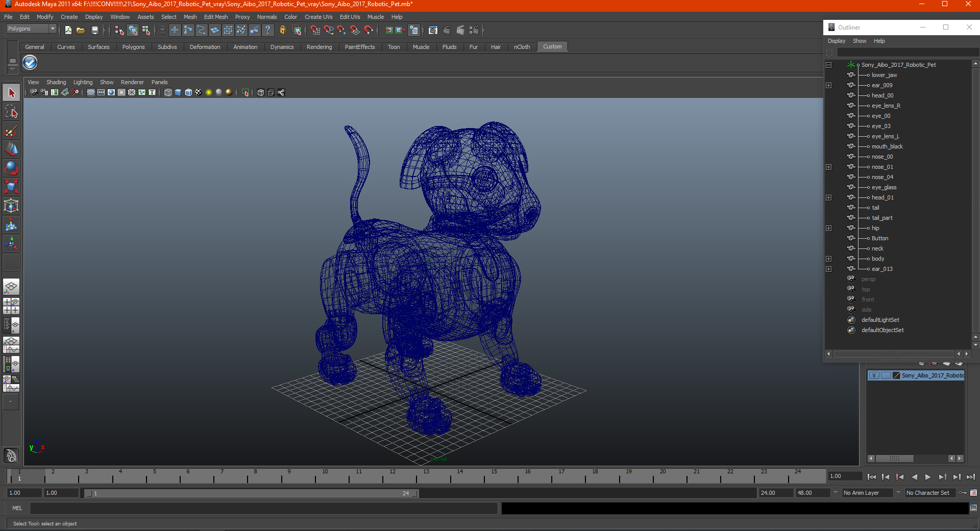The height and width of the screenshot is (531, 980).
Task: Activate the Paint Selection tool
Action: point(11,131)
